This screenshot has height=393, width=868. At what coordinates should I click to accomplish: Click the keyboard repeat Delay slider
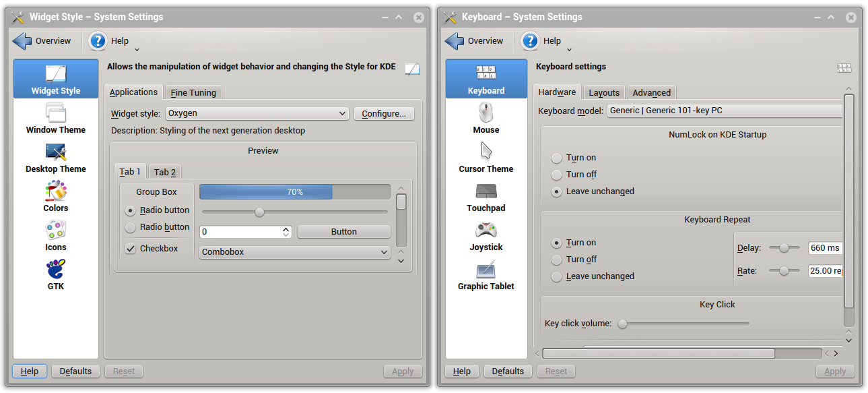click(784, 248)
